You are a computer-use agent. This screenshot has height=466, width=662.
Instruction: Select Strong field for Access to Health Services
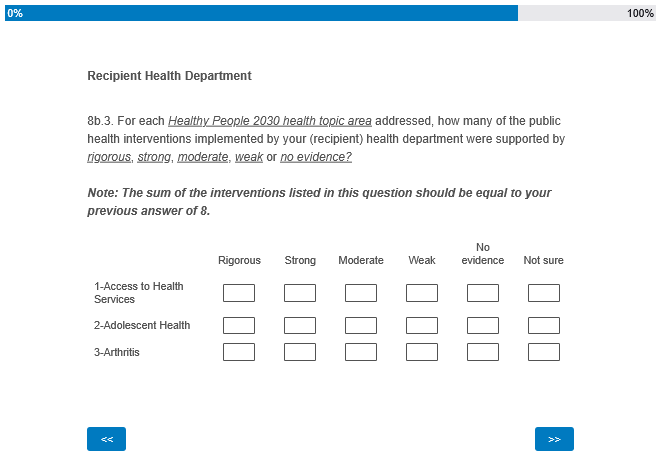tap(300, 293)
